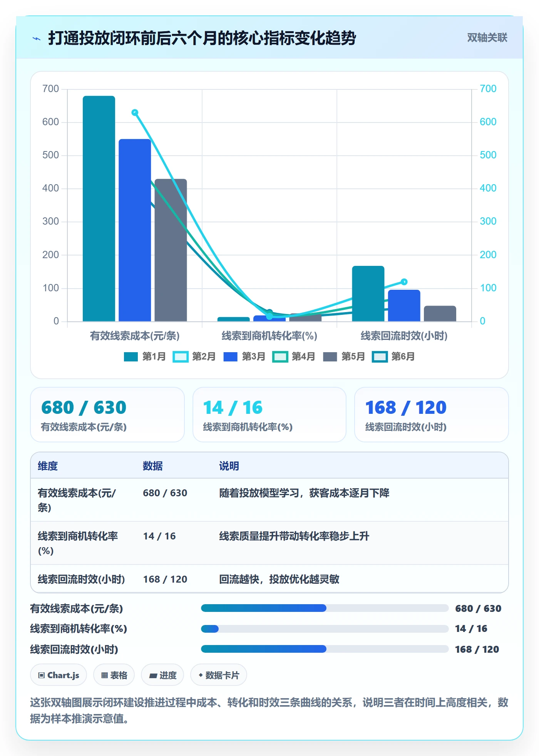Click the table row label 线索回流时效(小时)
The height and width of the screenshot is (756, 539).
[81, 580]
